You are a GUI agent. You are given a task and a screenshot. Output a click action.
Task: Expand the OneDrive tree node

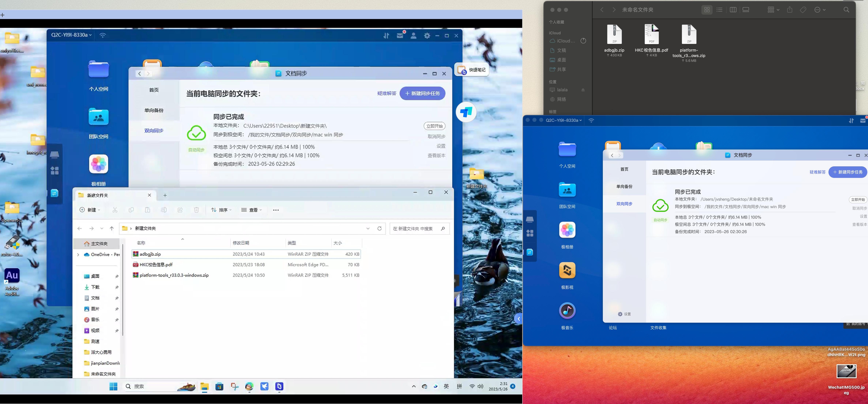78,255
